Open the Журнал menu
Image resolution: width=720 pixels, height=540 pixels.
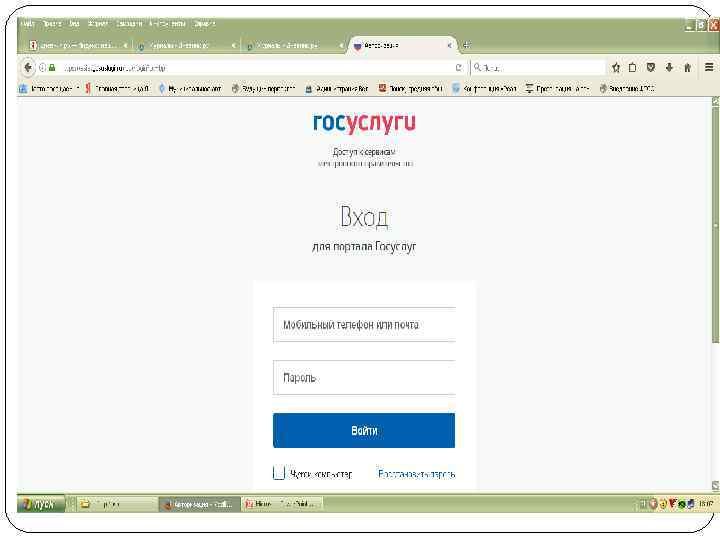pos(98,23)
